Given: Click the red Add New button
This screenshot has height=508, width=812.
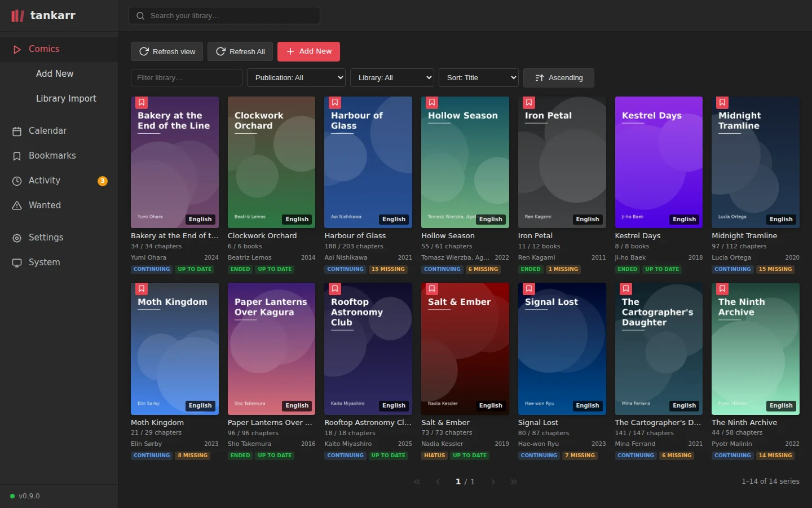Looking at the screenshot, I should point(308,51).
